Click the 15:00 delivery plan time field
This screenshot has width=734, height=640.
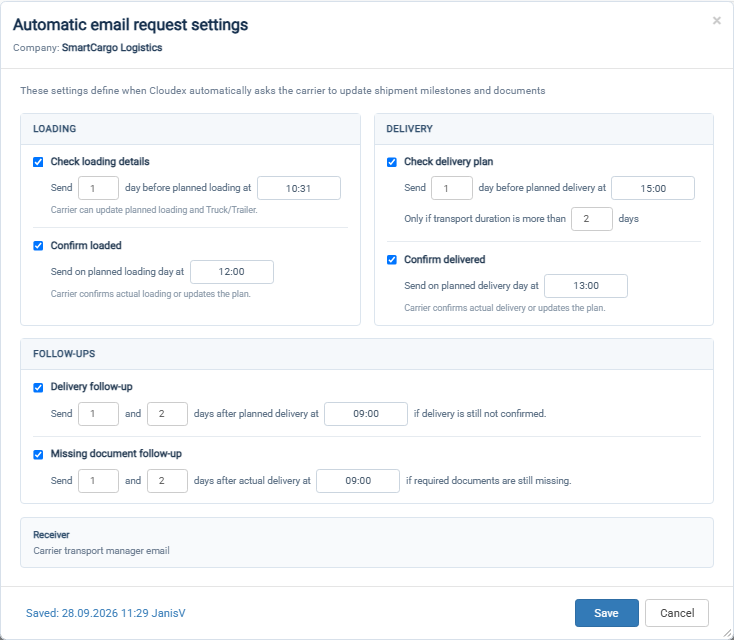(x=653, y=188)
